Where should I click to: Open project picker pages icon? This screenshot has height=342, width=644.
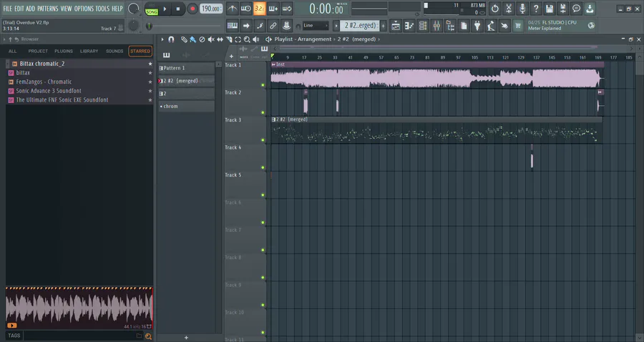464,26
